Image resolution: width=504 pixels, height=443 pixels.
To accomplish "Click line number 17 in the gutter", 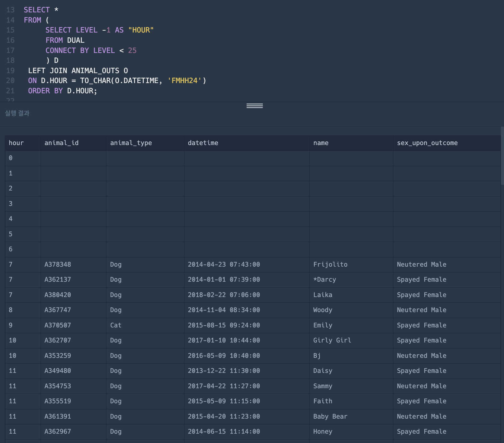I will tap(10, 51).
